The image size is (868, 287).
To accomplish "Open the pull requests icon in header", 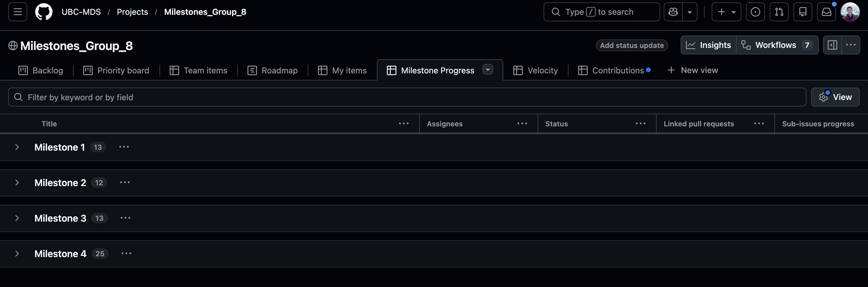I will (779, 12).
